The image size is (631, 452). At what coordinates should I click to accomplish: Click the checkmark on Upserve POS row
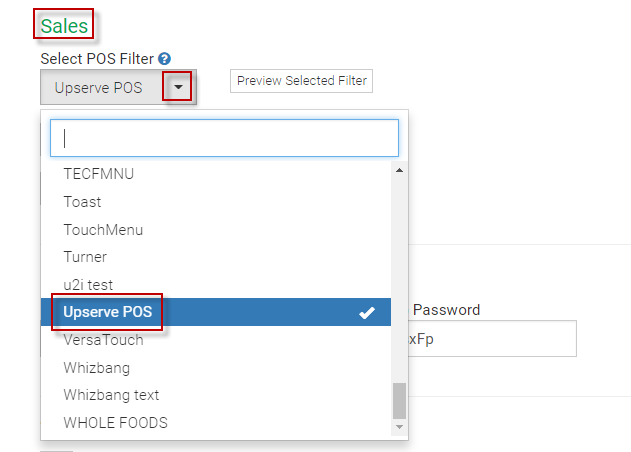367,313
